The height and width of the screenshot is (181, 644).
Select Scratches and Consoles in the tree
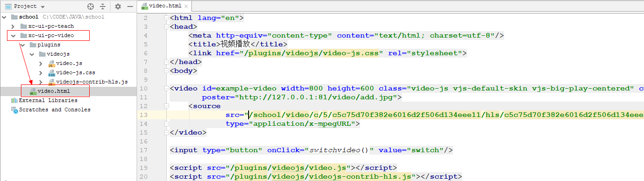[55, 110]
